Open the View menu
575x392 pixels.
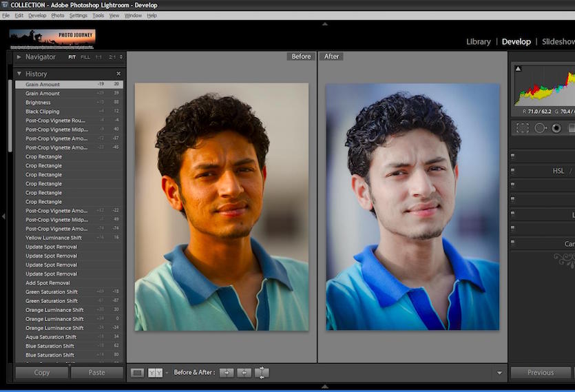pyautogui.click(x=114, y=15)
